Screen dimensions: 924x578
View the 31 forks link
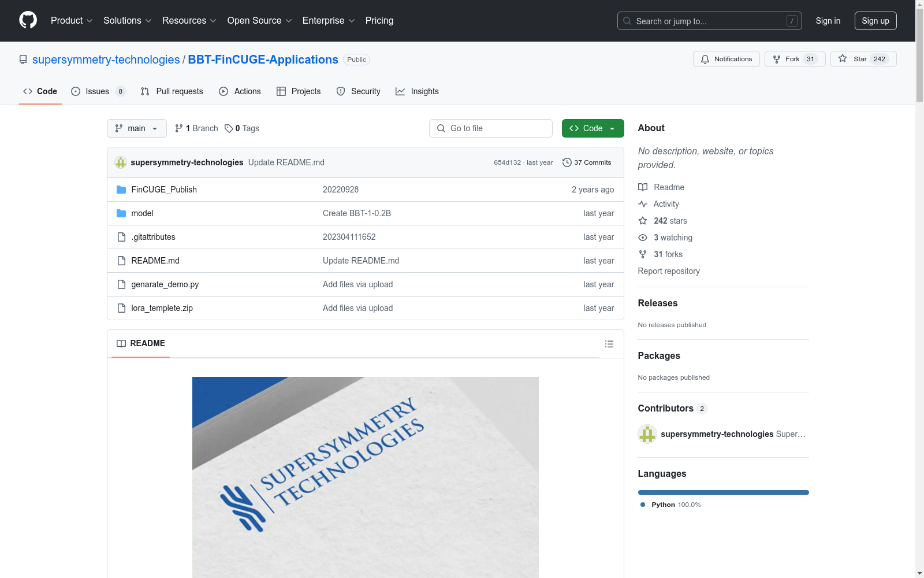tap(661, 254)
